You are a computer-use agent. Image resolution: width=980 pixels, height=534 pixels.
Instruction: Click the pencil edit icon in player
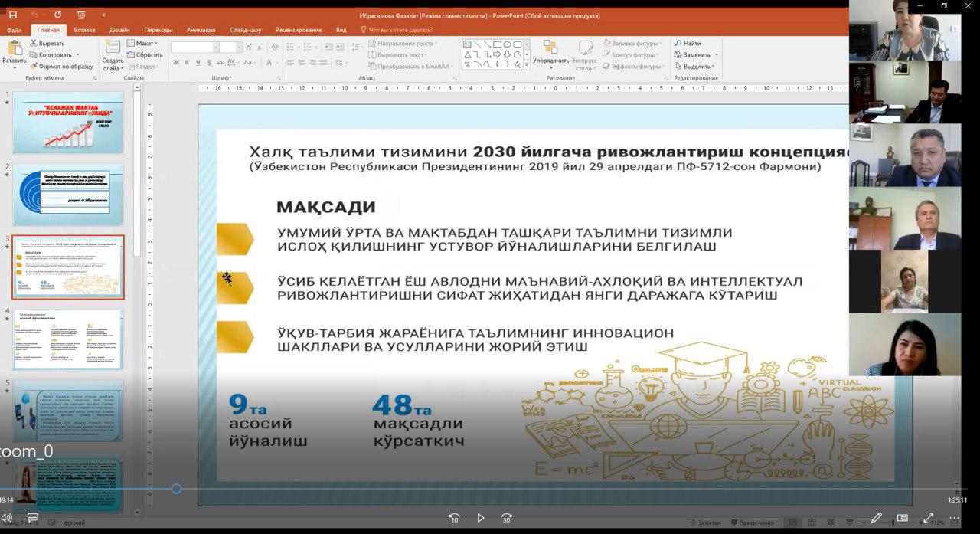click(877, 518)
